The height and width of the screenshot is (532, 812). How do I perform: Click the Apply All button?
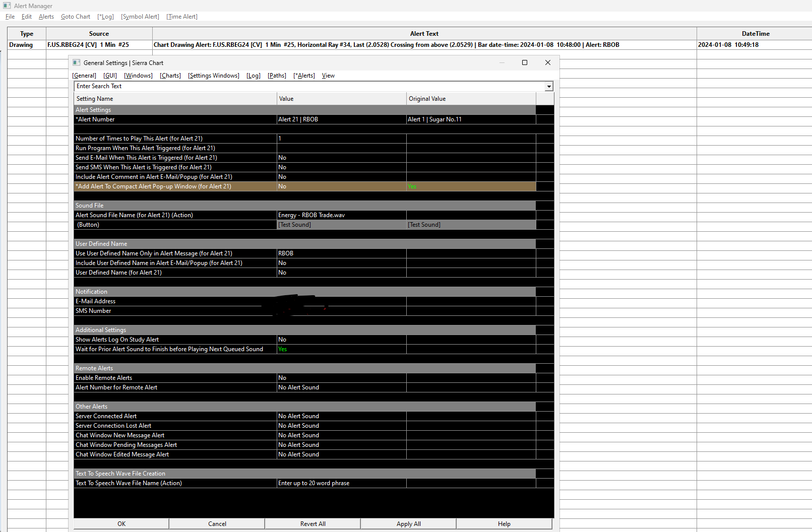pyautogui.click(x=409, y=524)
